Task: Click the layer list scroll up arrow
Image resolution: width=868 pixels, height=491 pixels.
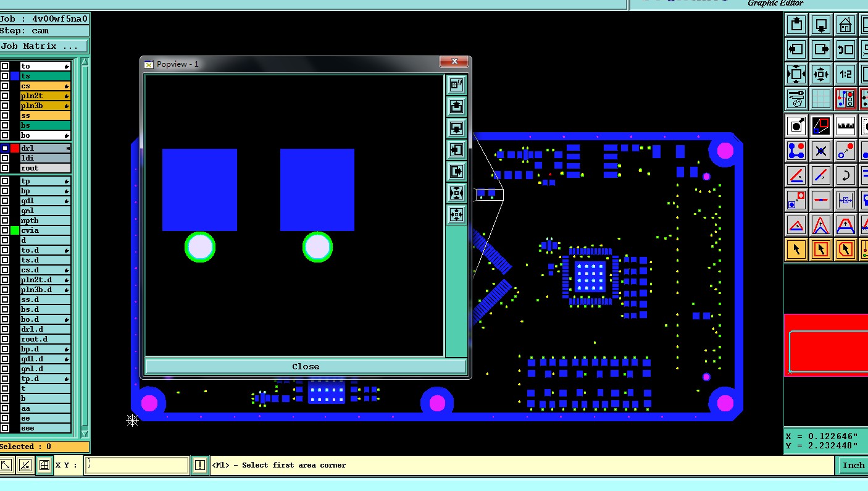Action: tap(85, 62)
